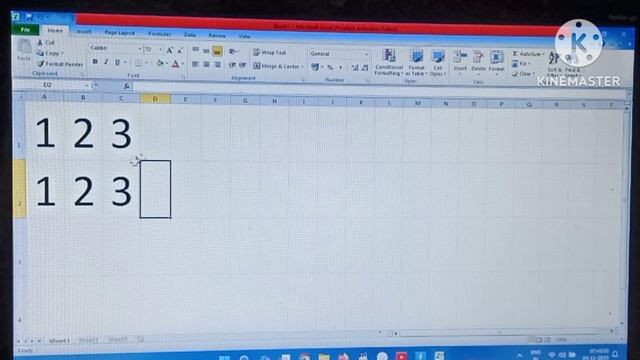Screen dimensions: 640x360
Task: Toggle Align Text Right
Action: click(x=217, y=65)
